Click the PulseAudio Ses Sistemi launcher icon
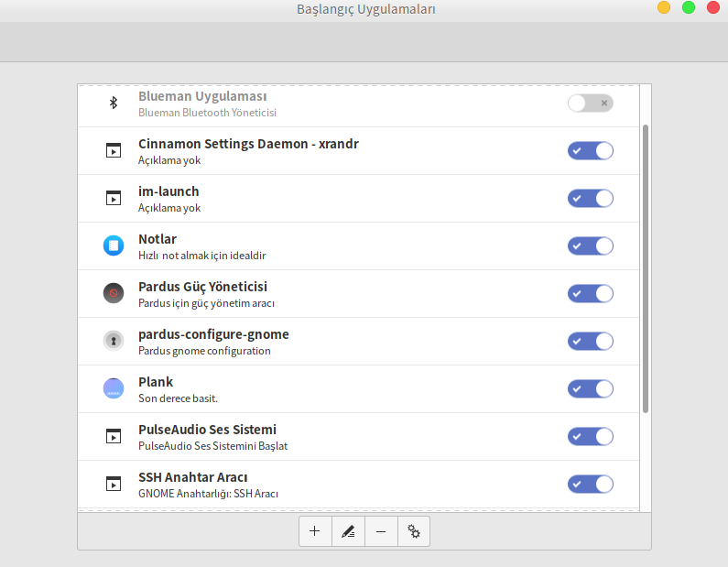 tap(114, 437)
